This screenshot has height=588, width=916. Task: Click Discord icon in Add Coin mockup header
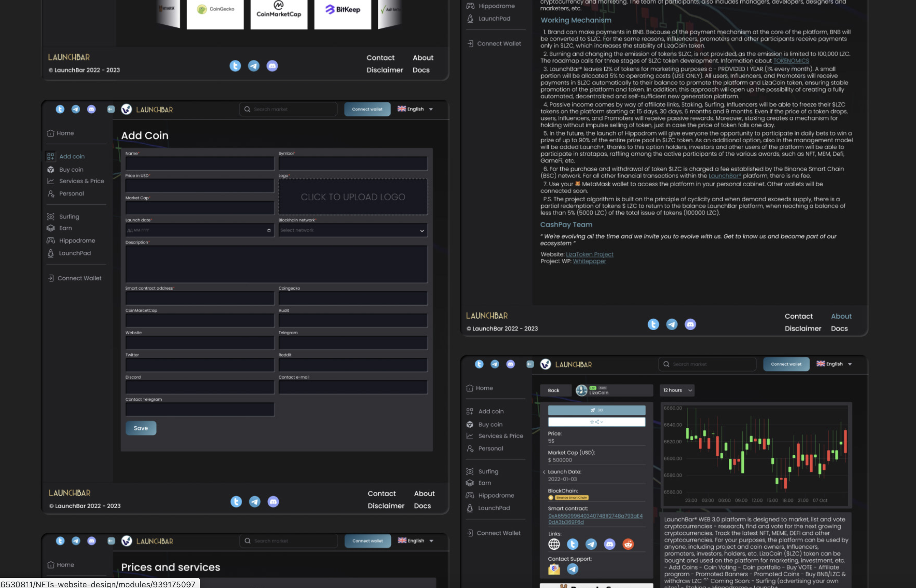click(x=91, y=109)
